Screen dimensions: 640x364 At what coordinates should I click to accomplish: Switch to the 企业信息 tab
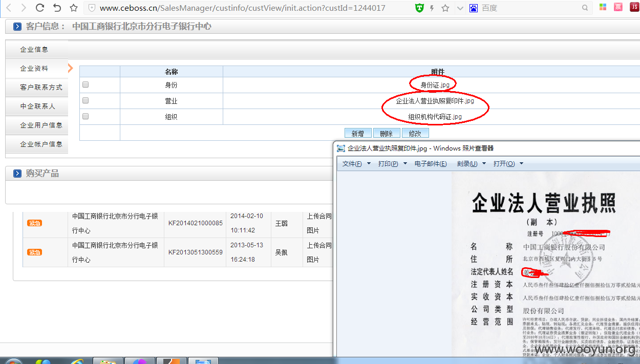[x=36, y=50]
